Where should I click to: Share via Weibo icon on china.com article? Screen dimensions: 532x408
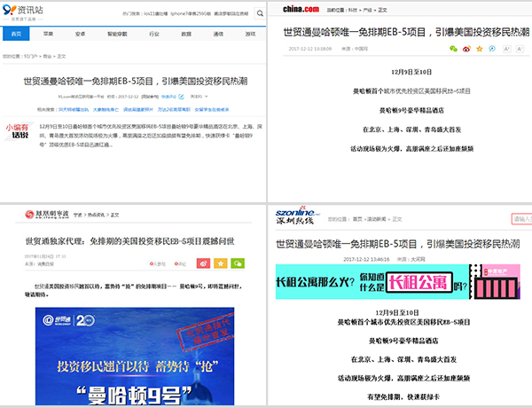tap(466, 49)
